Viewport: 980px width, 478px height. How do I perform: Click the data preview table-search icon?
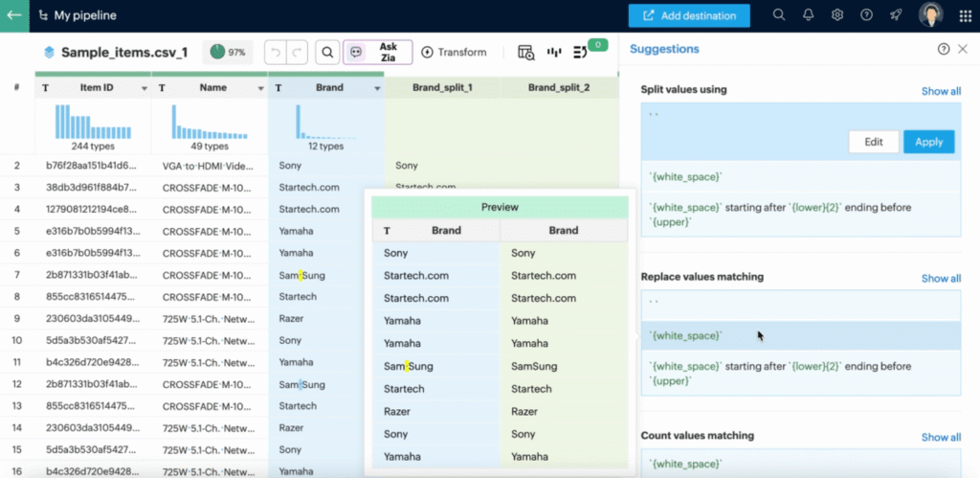pyautogui.click(x=526, y=53)
